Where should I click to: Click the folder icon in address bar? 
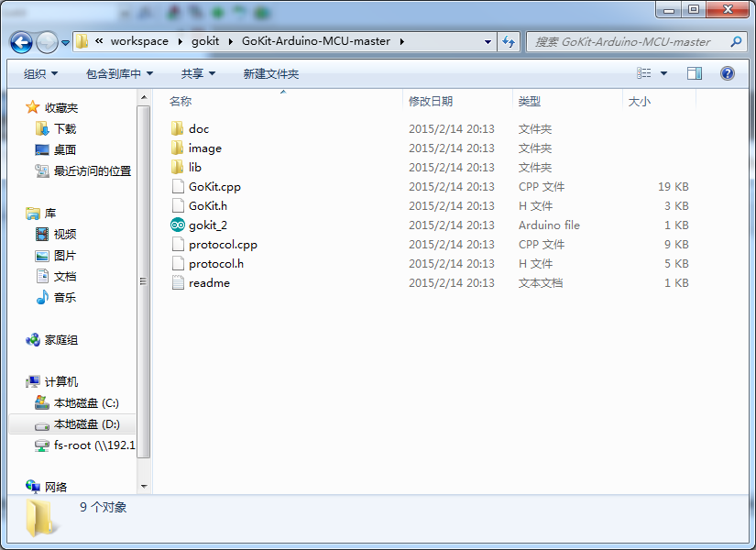(82, 41)
